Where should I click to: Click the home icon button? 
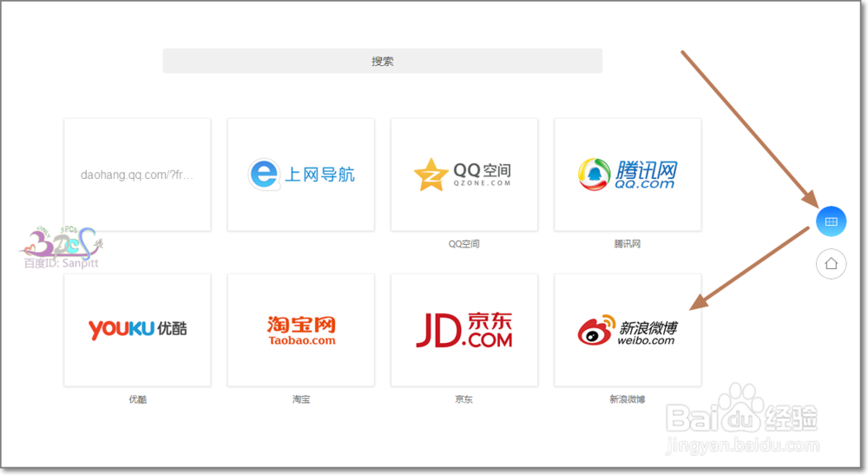[x=831, y=263]
